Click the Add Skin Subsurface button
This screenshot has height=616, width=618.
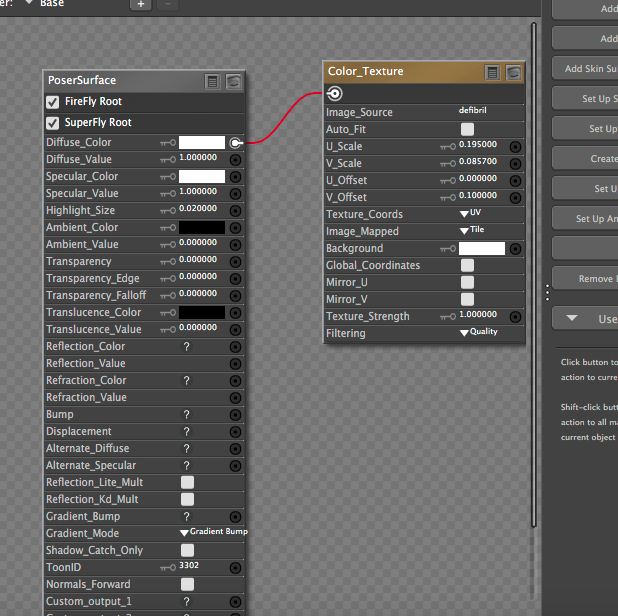pos(586,69)
